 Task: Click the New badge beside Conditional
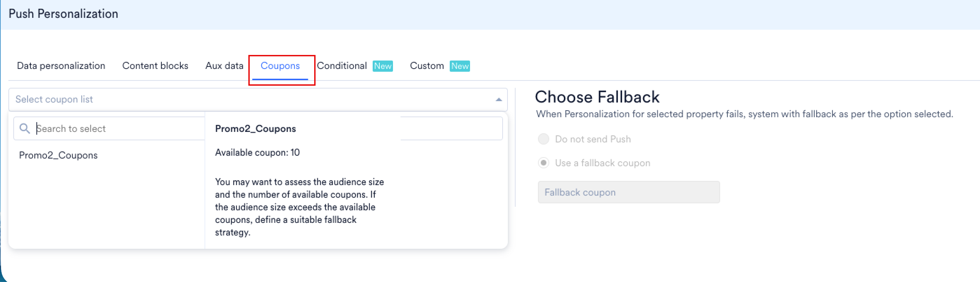[382, 66]
